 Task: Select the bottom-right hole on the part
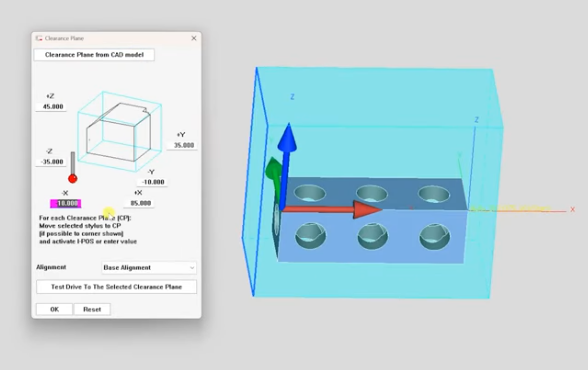point(435,237)
